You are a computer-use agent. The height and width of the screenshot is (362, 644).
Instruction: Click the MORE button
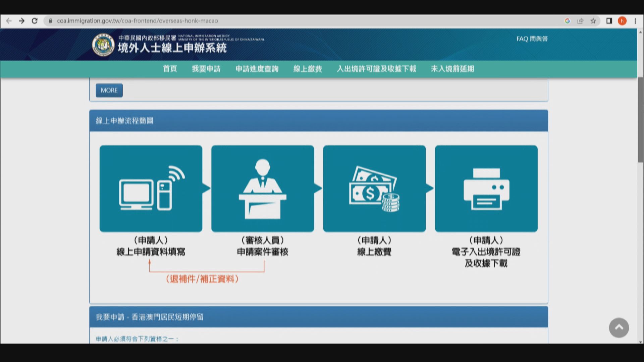pos(109,90)
